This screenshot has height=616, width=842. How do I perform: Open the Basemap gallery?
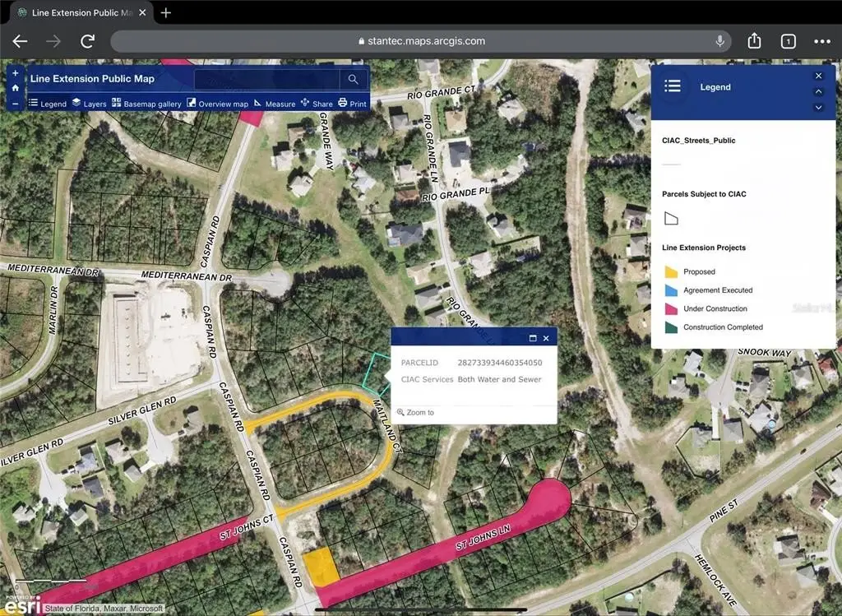tap(146, 104)
